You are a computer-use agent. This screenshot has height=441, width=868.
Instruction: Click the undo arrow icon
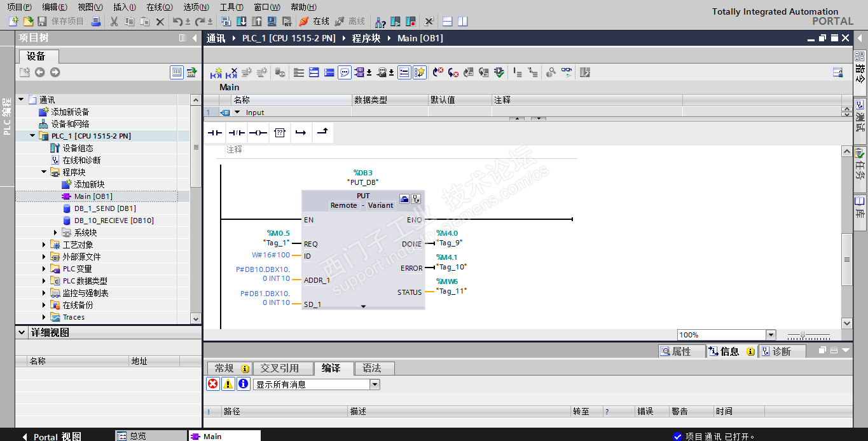178,22
